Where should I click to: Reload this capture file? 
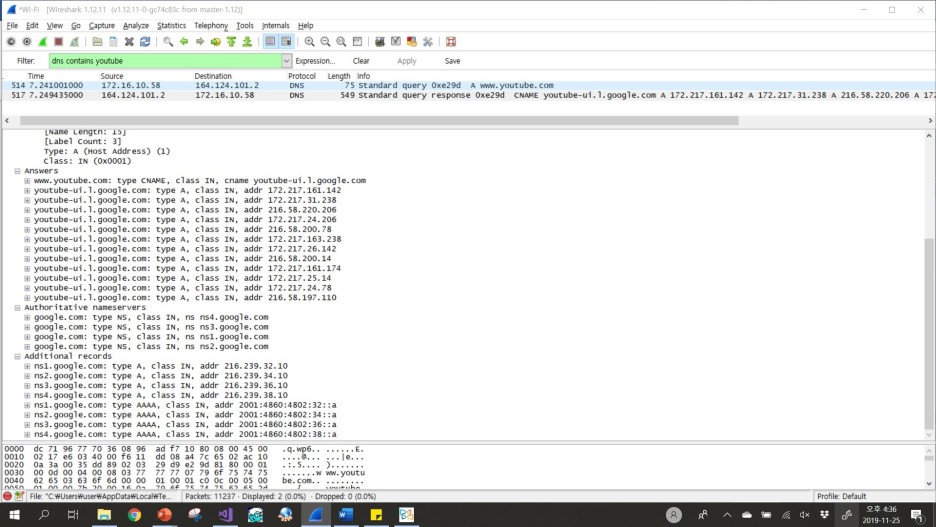click(x=145, y=42)
